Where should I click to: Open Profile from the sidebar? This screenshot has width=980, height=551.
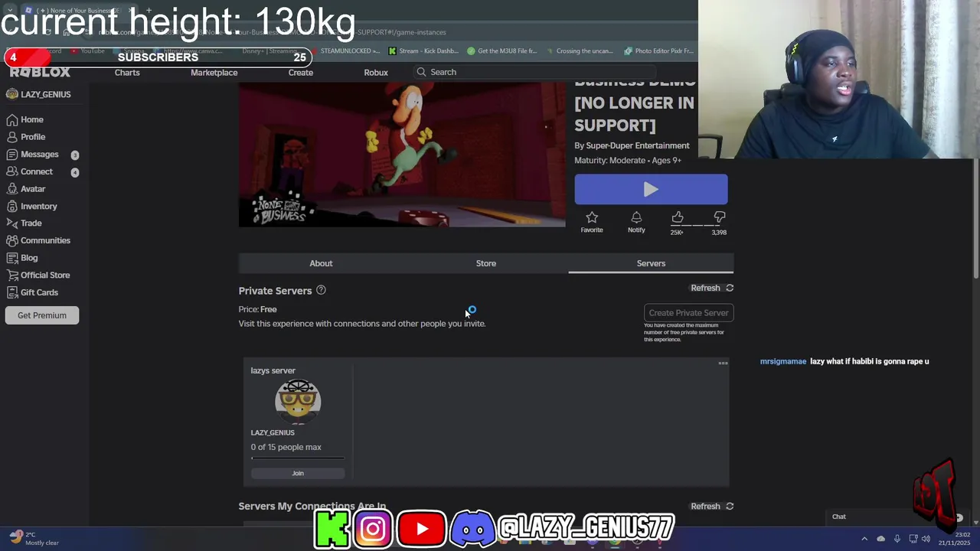click(26, 137)
